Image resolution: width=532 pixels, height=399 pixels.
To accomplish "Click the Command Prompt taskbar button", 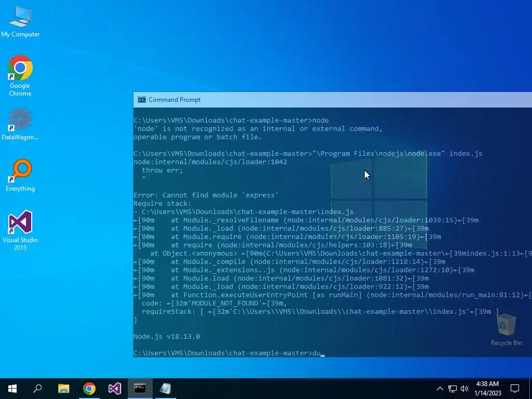I will pos(140,389).
